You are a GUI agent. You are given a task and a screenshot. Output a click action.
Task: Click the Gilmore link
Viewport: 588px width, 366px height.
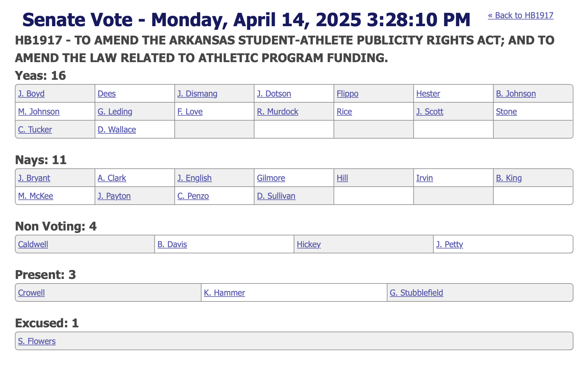(x=271, y=178)
